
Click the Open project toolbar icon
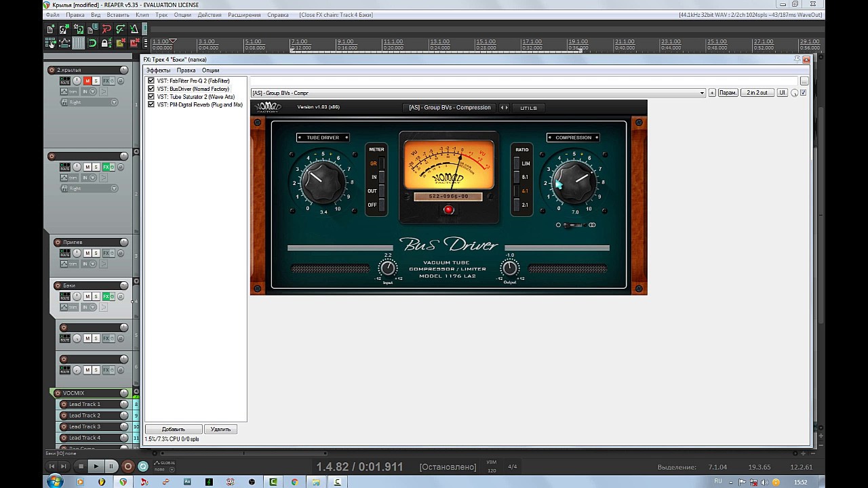tap(64, 29)
